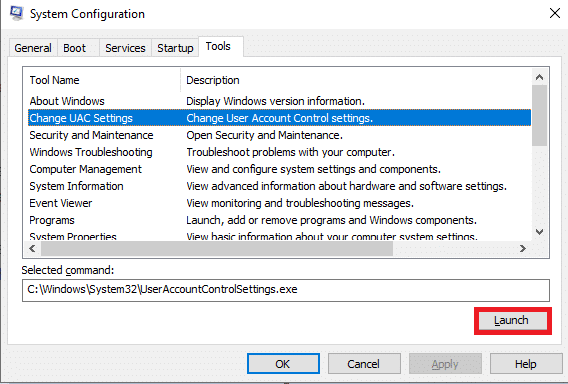Click the vertical scrollbar down arrow
Viewport: 568px width, 384px height.
(x=539, y=232)
